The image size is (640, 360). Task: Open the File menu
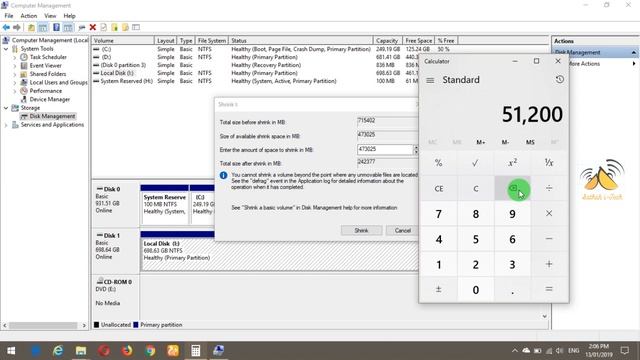tap(9, 16)
